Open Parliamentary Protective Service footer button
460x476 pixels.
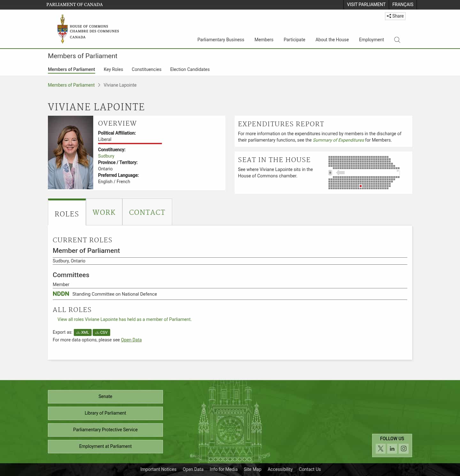coord(105,430)
